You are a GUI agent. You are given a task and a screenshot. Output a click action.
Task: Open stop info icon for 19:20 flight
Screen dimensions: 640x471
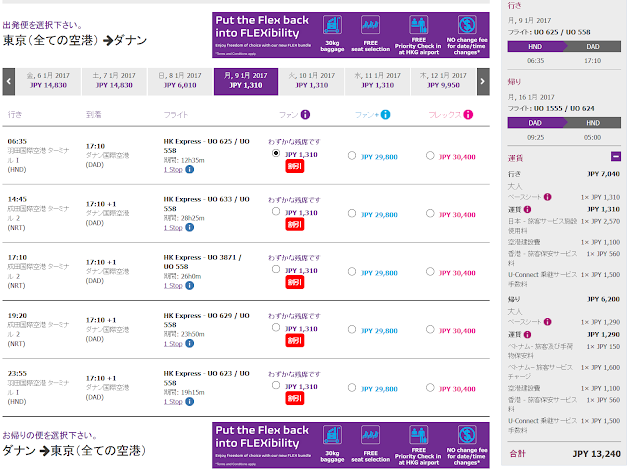point(189,344)
